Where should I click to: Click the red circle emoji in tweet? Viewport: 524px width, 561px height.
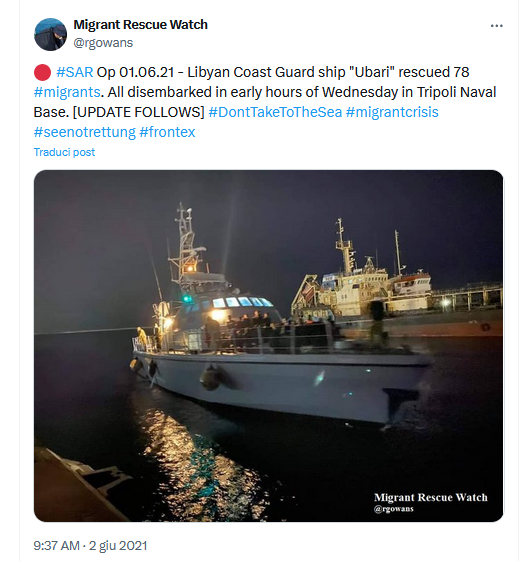42,73
